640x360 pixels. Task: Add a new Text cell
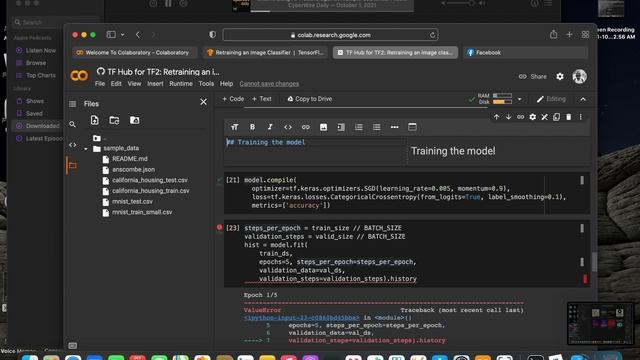coord(262,99)
